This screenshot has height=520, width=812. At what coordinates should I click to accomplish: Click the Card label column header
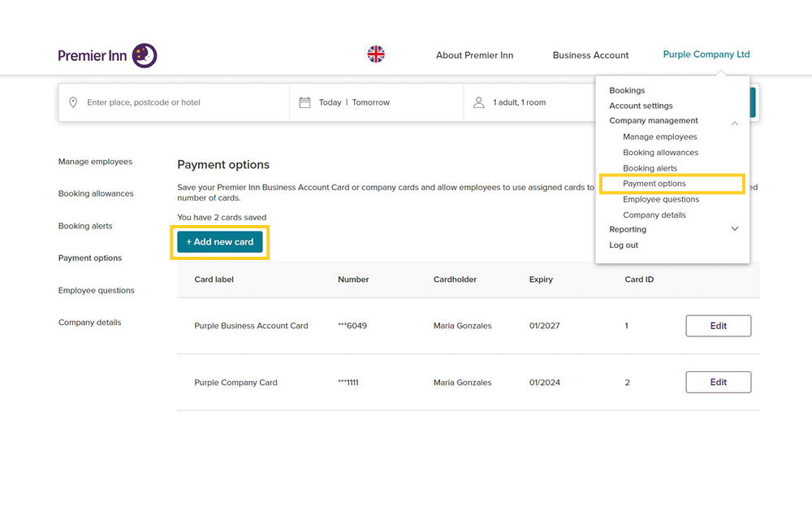click(x=214, y=279)
